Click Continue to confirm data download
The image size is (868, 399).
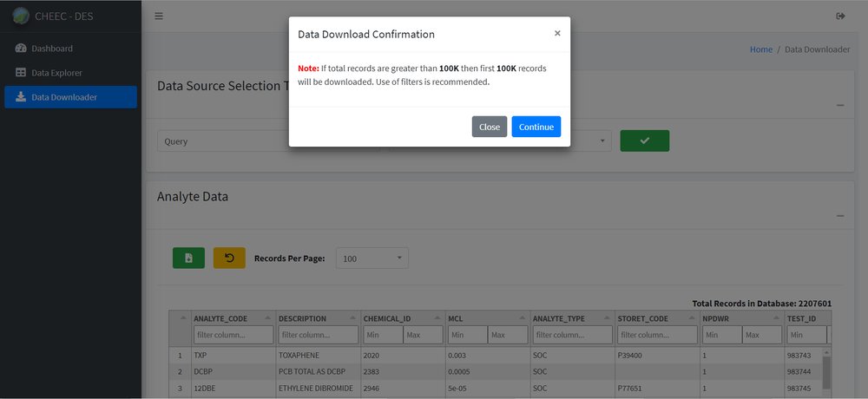[x=536, y=127]
